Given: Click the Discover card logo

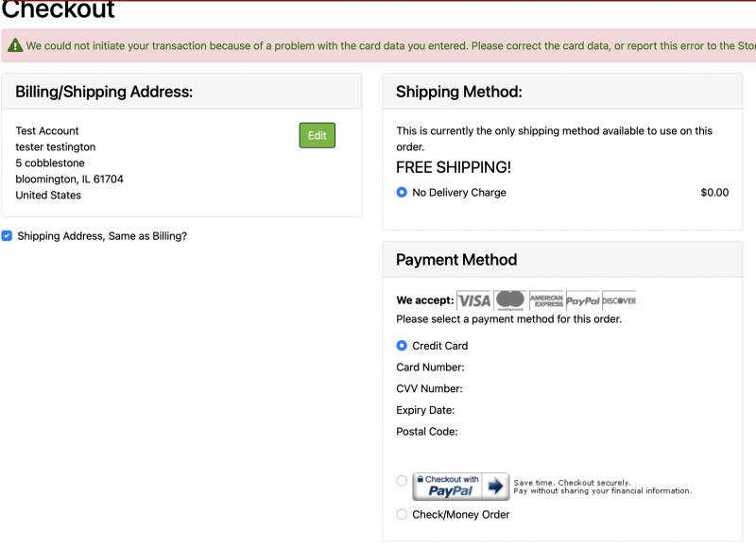Looking at the screenshot, I should (619, 300).
